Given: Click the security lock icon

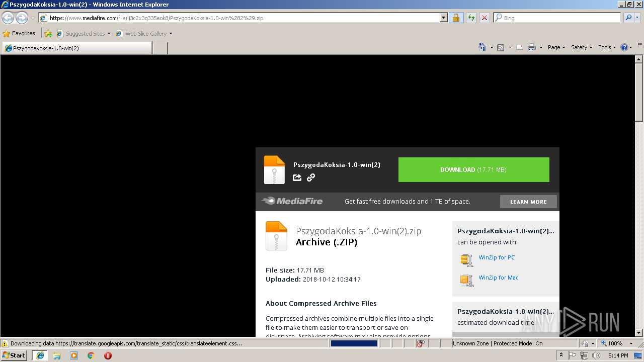Looking at the screenshot, I should 456,18.
